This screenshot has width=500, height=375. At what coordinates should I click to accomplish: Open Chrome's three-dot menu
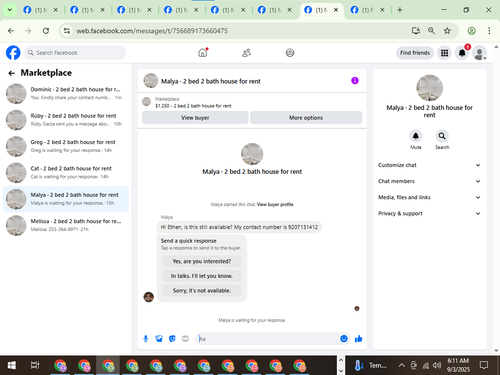click(489, 31)
